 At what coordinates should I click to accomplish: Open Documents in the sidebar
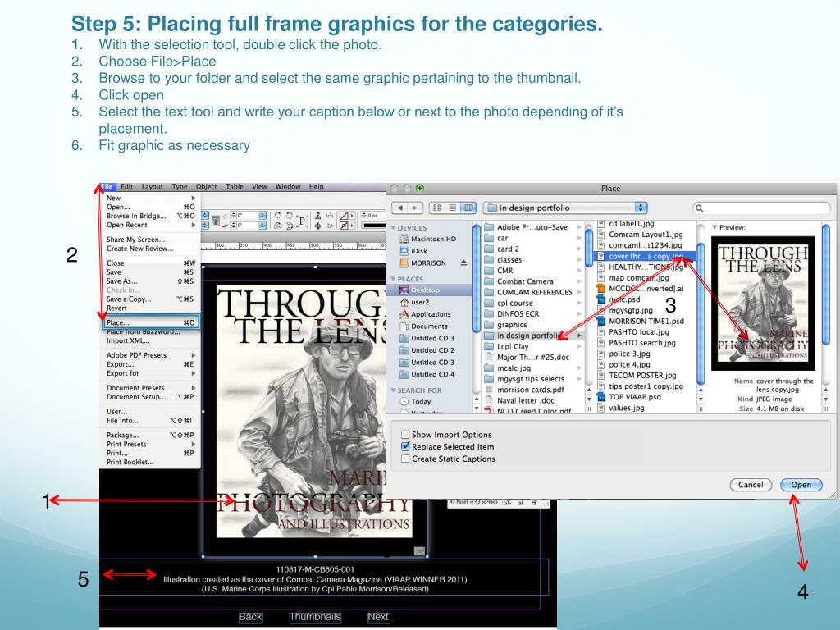(x=428, y=326)
